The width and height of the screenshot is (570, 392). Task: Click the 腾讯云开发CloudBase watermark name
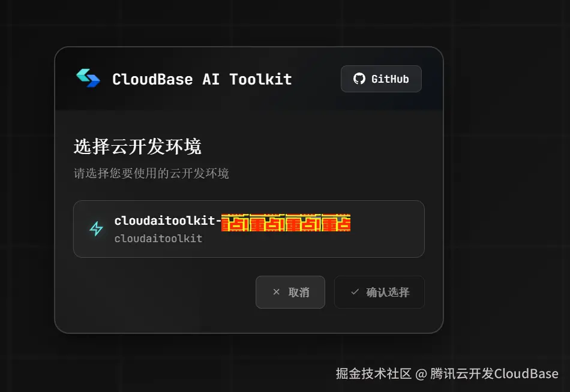[x=494, y=373]
